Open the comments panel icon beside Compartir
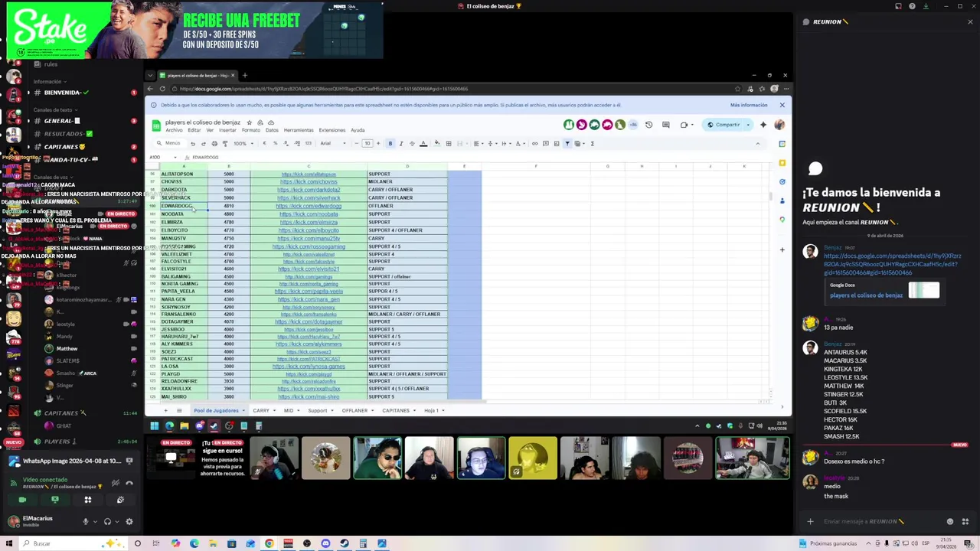The image size is (980, 551). (665, 125)
